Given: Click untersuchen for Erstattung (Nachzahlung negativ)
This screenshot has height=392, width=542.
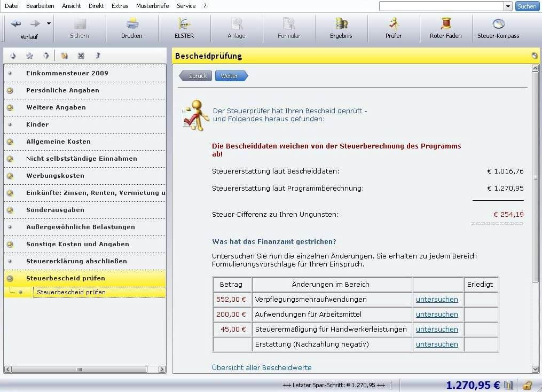Looking at the screenshot, I should (x=437, y=344).
